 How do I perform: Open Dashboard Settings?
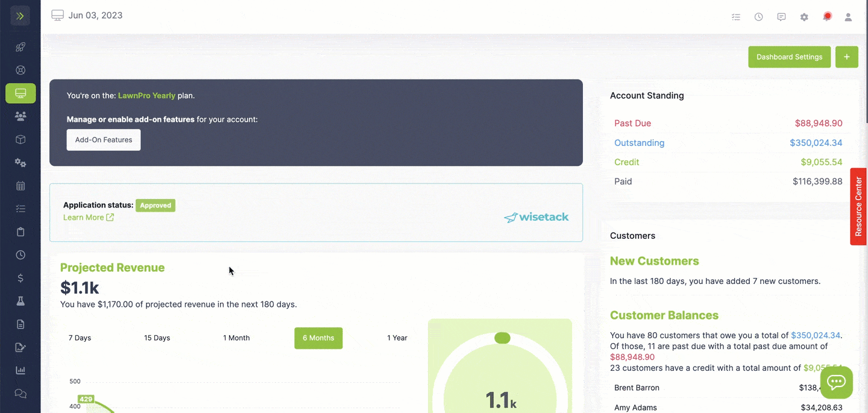click(790, 57)
